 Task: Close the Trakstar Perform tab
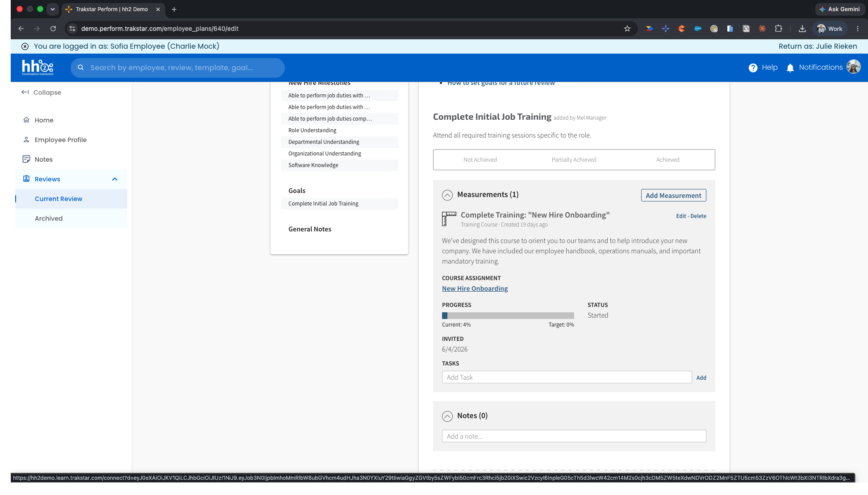158,9
